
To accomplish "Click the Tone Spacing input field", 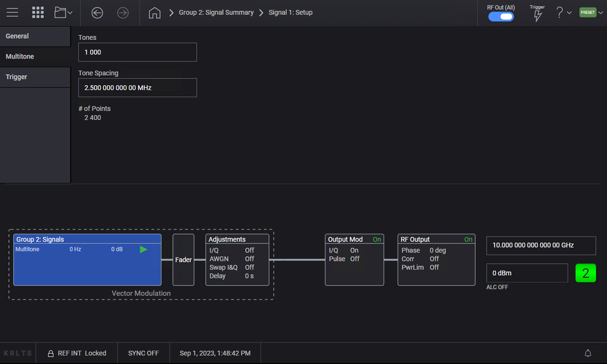I will pyautogui.click(x=137, y=88).
